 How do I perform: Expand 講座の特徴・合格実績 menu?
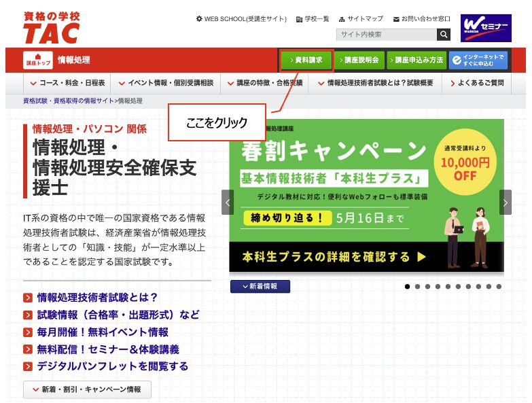pos(264,83)
